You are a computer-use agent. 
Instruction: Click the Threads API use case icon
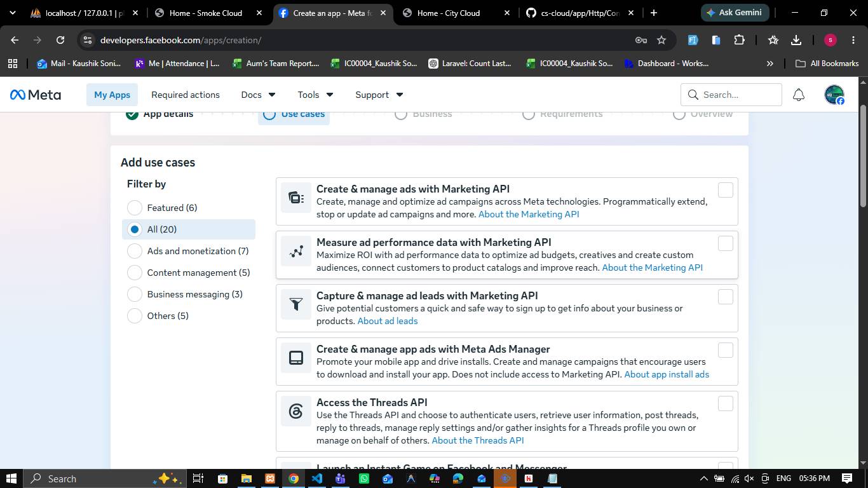296,411
